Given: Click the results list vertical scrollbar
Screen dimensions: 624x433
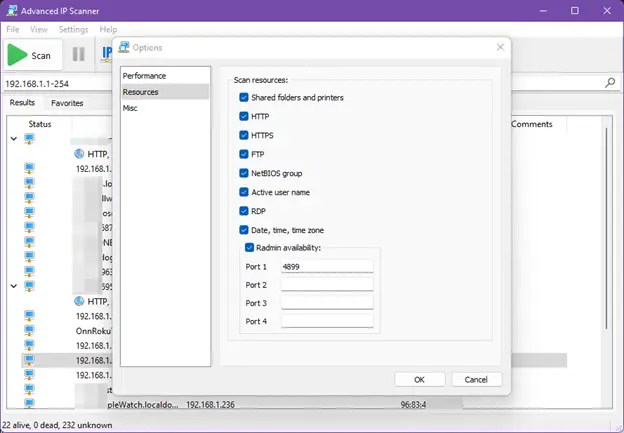Looking at the screenshot, I should (x=606, y=228).
